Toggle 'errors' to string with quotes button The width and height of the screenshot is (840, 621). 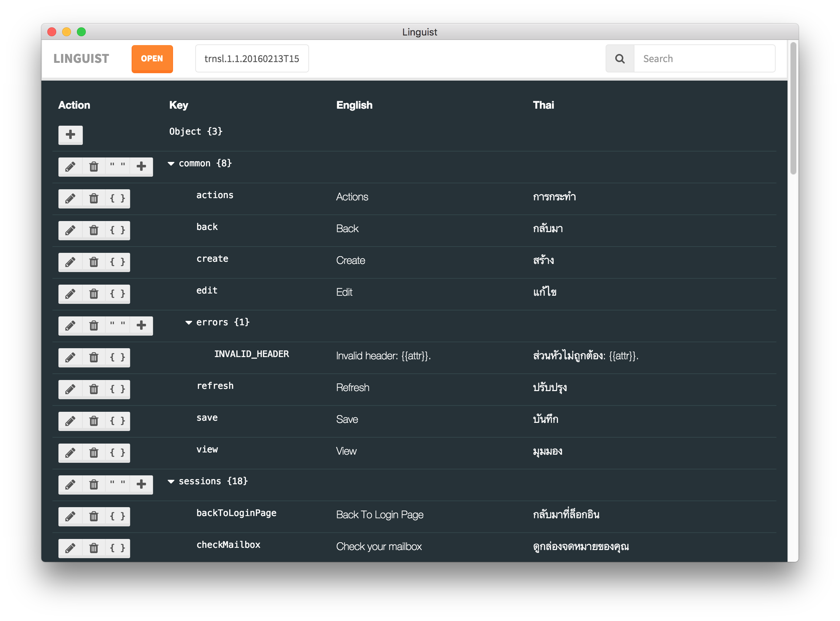pyautogui.click(x=117, y=326)
